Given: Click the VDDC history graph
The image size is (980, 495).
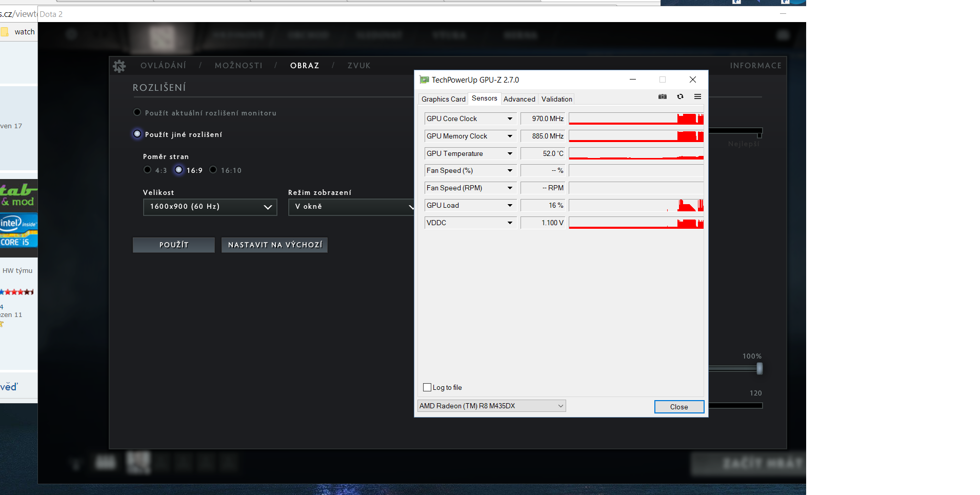Looking at the screenshot, I should tap(636, 223).
